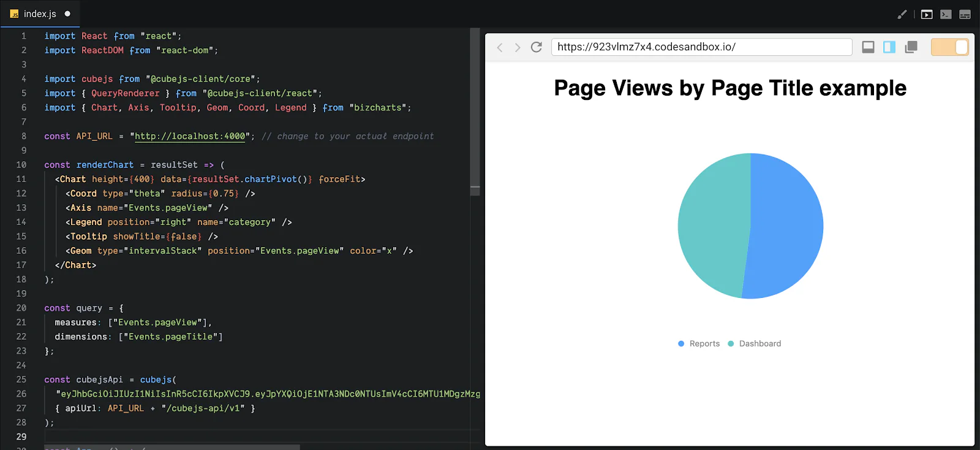Click the preview URL address field
The width and height of the screenshot is (980, 450).
(702, 47)
